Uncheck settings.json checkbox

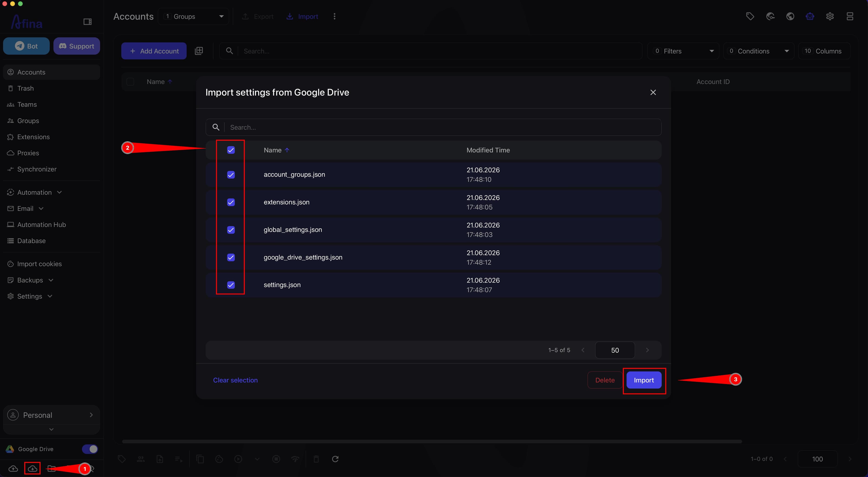pyautogui.click(x=231, y=285)
